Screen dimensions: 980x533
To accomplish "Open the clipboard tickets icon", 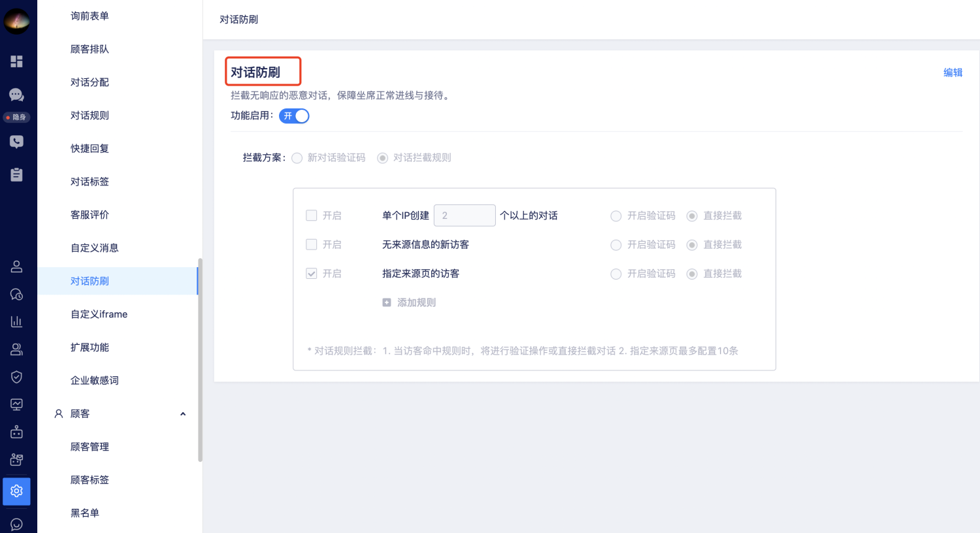I will 17,174.
